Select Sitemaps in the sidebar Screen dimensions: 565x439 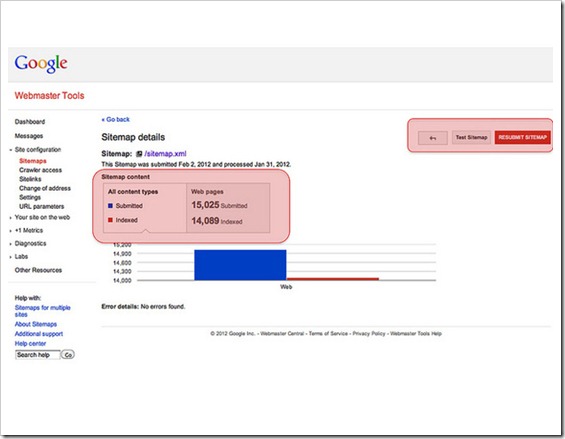pyautogui.click(x=33, y=161)
